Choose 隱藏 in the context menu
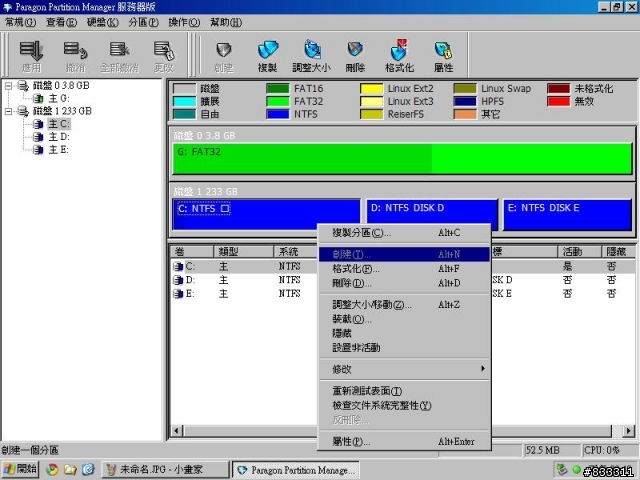This screenshot has width=640, height=480. pyautogui.click(x=404, y=333)
